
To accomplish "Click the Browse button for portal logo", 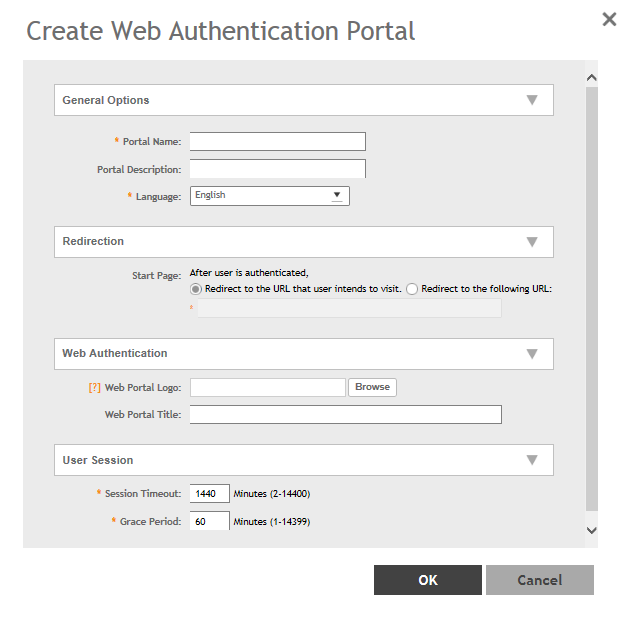I will [x=372, y=387].
